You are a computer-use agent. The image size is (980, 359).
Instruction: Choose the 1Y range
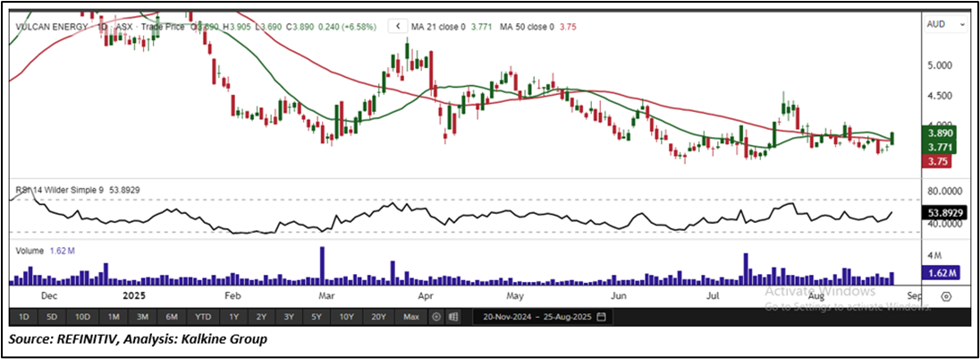(x=233, y=316)
